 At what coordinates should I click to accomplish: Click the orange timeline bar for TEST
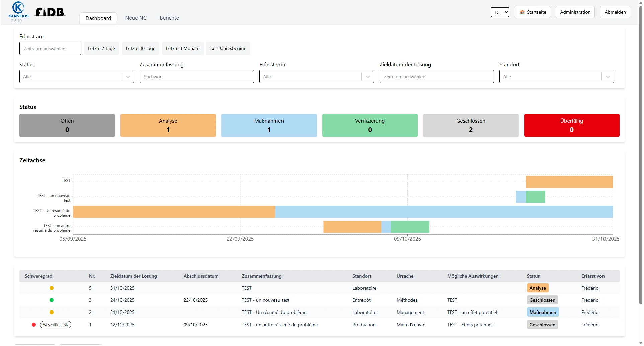click(x=569, y=181)
